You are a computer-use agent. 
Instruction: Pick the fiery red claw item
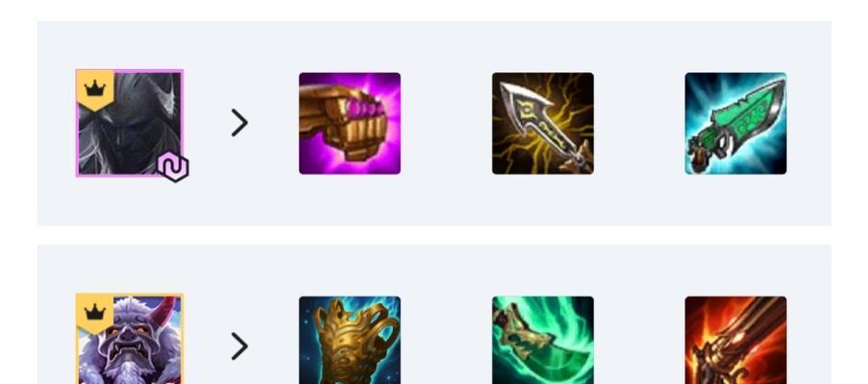735,341
